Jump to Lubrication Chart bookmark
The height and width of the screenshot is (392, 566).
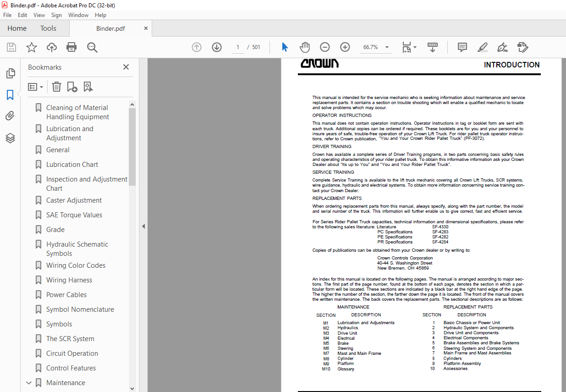(72, 165)
